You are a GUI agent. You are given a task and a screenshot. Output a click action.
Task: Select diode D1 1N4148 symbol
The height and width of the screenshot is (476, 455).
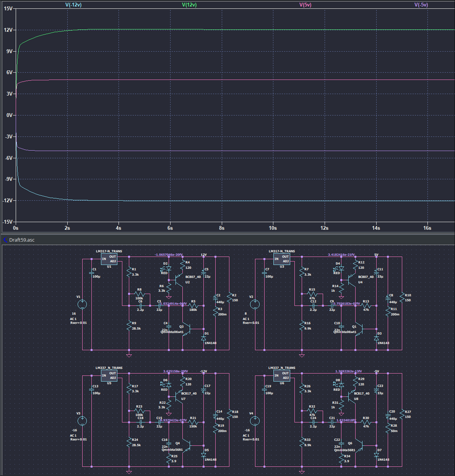point(203,338)
